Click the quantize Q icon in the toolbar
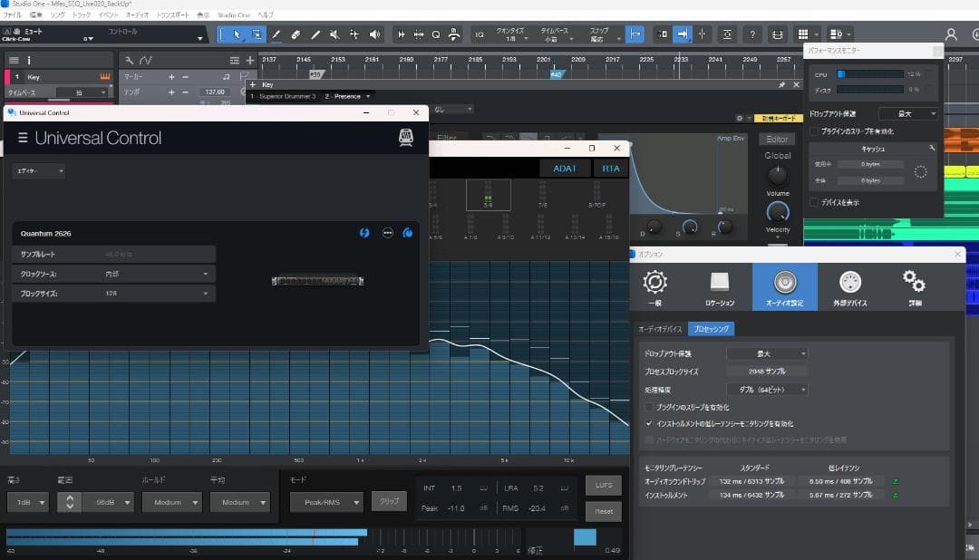 point(437,34)
